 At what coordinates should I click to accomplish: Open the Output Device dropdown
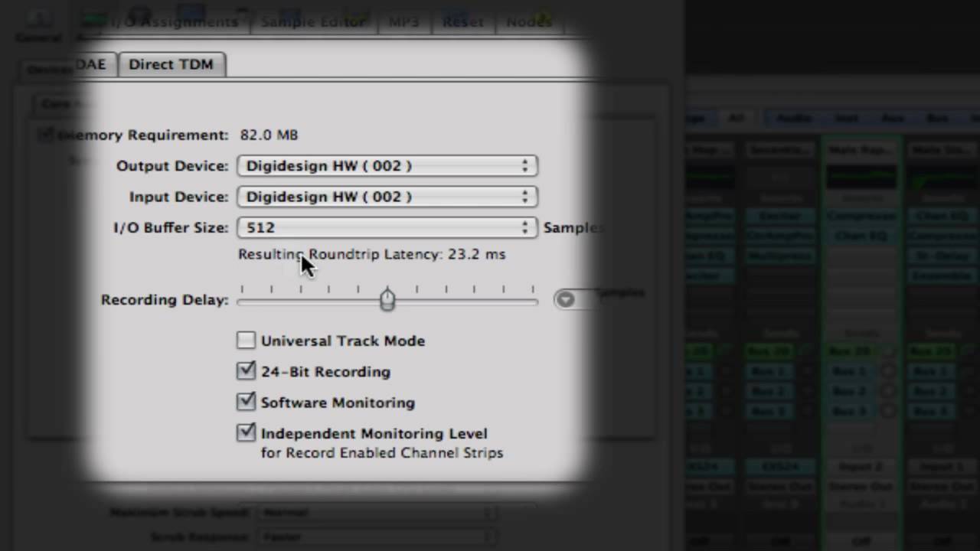(387, 166)
